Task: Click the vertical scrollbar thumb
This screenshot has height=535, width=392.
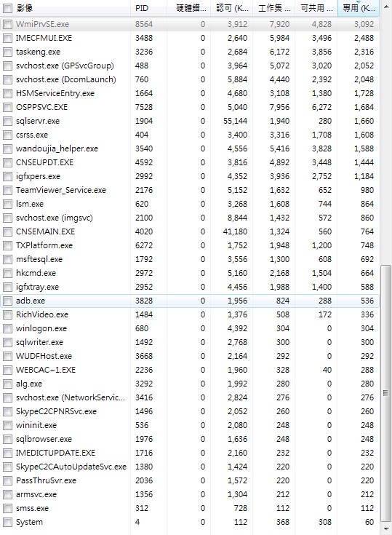Action: [x=386, y=393]
